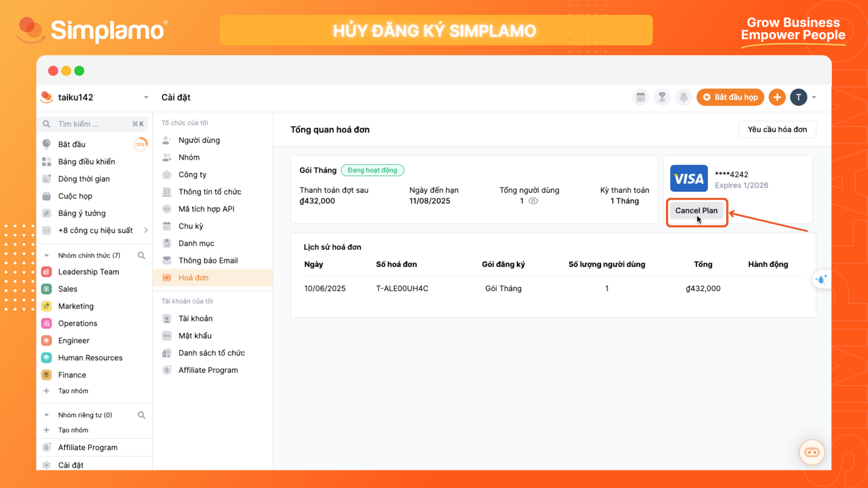
Task: Click the Simplamo workspace logo icon
Action: [x=47, y=97]
